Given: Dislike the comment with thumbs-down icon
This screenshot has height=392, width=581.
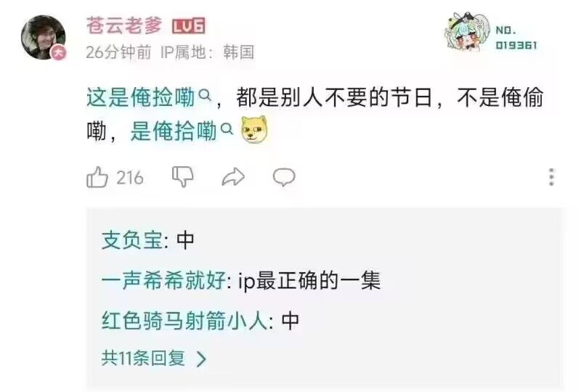Looking at the screenshot, I should point(183,176).
